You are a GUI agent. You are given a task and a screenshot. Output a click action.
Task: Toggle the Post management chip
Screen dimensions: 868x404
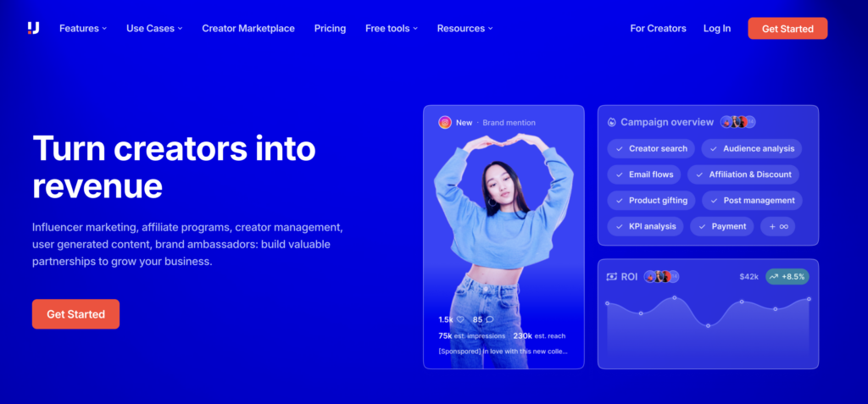pos(752,201)
